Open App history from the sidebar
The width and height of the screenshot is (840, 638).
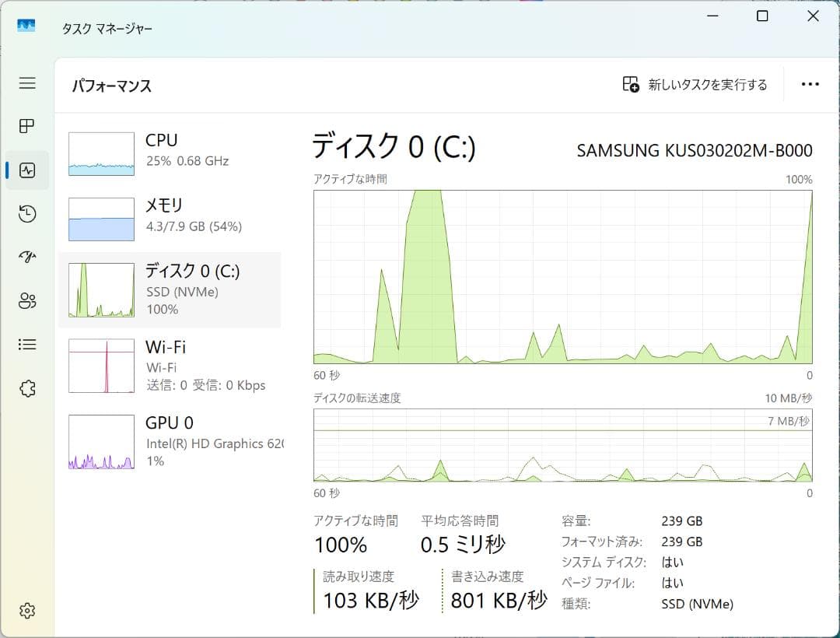point(26,214)
